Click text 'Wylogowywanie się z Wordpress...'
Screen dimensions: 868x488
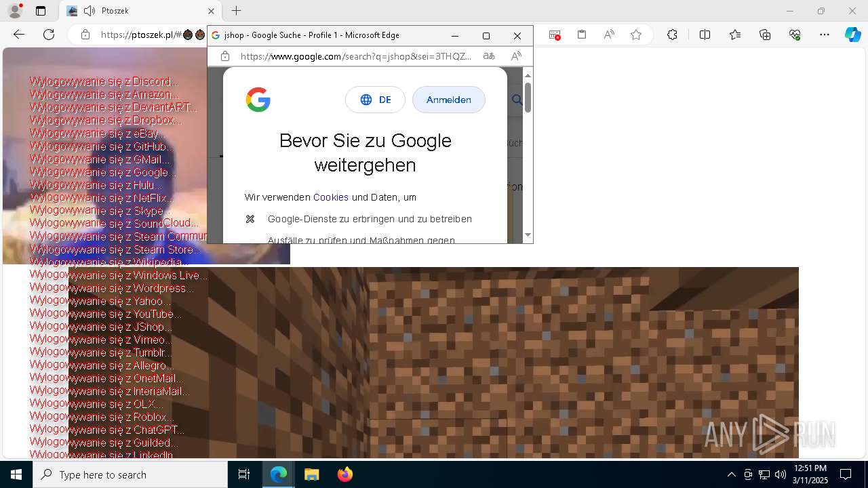(x=111, y=288)
